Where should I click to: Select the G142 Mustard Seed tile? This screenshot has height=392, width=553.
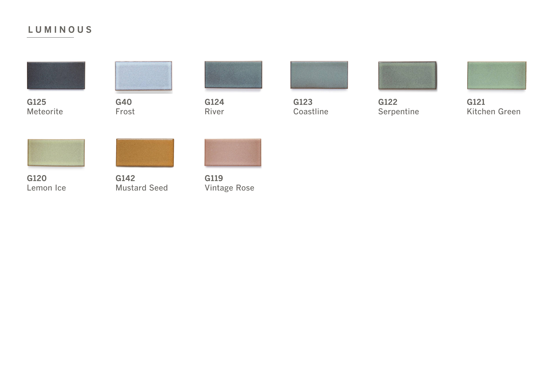145,153
